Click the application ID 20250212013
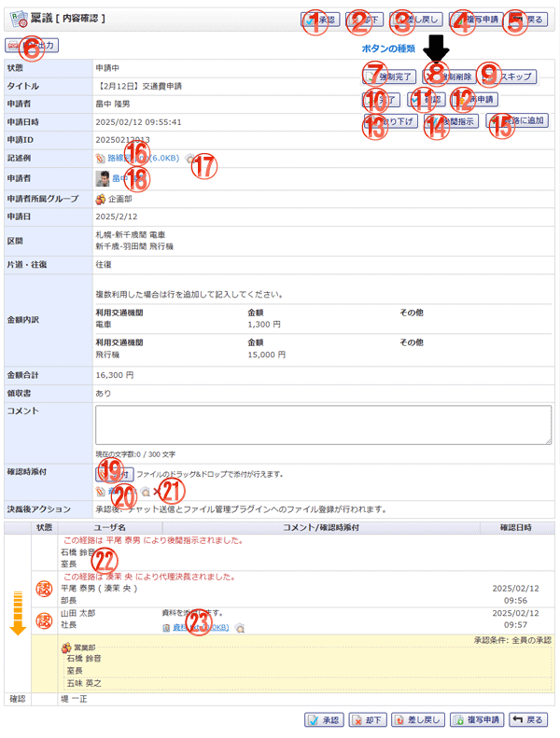 [122, 140]
